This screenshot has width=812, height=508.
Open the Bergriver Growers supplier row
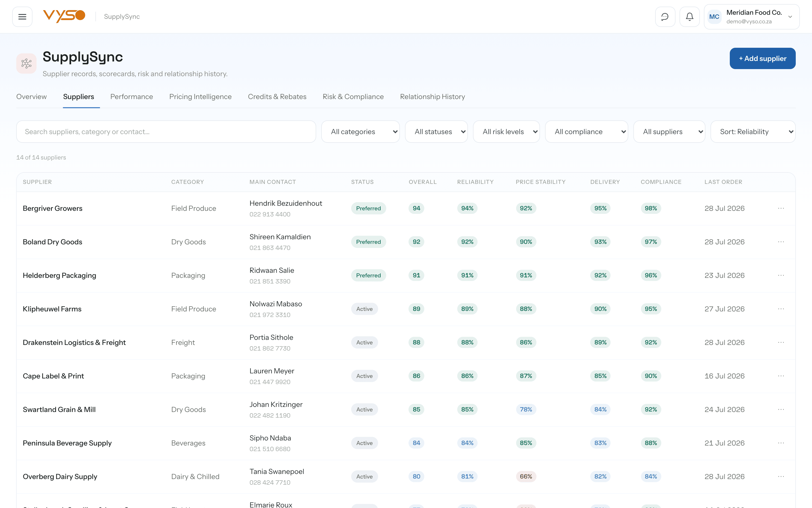(x=406, y=208)
